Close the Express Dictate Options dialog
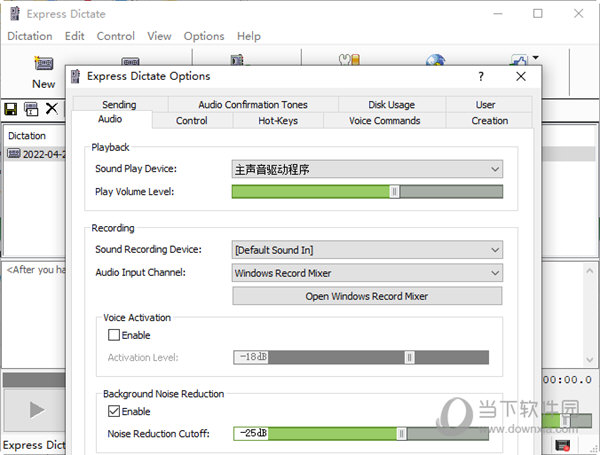600x455 pixels. [x=520, y=77]
